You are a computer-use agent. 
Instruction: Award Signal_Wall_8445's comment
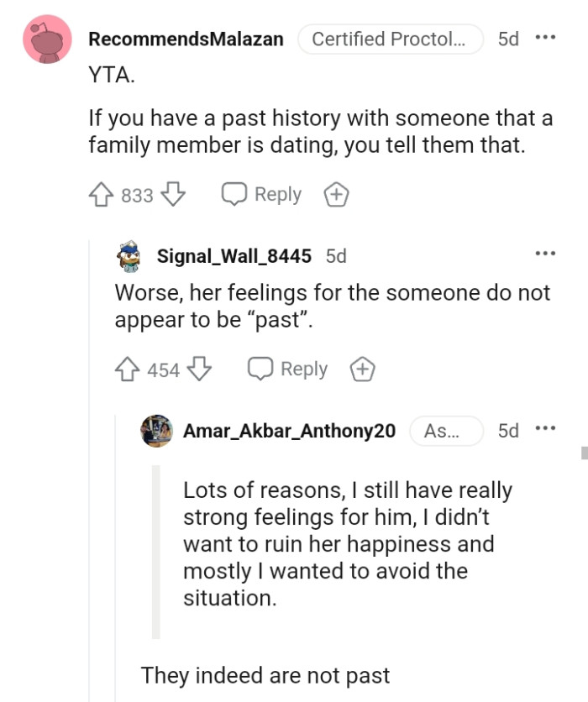click(361, 369)
